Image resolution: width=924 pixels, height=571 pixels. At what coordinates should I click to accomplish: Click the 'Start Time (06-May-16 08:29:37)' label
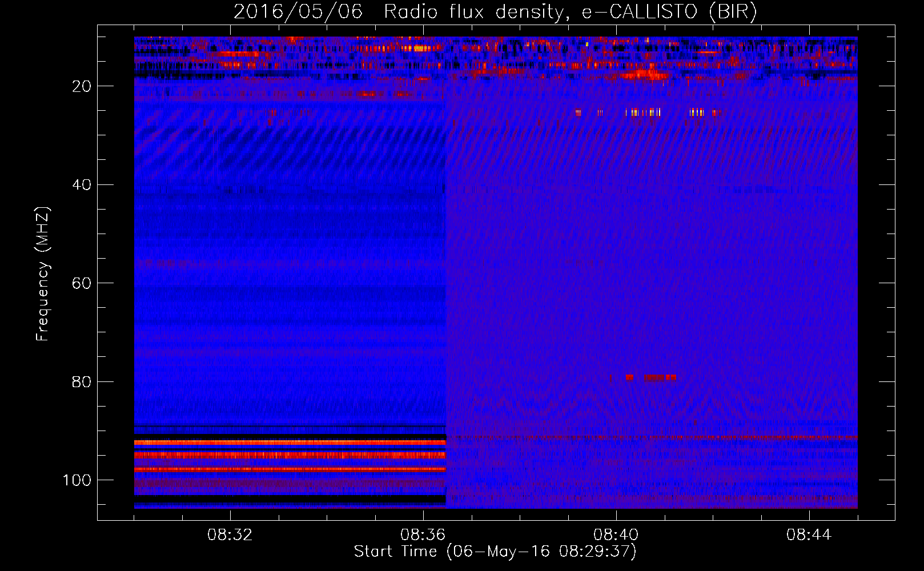(495, 552)
